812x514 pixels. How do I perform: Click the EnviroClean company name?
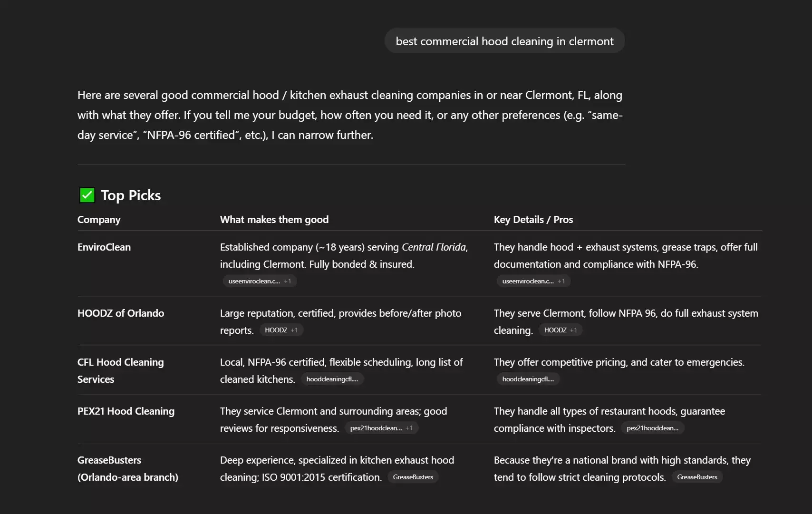[104, 247]
